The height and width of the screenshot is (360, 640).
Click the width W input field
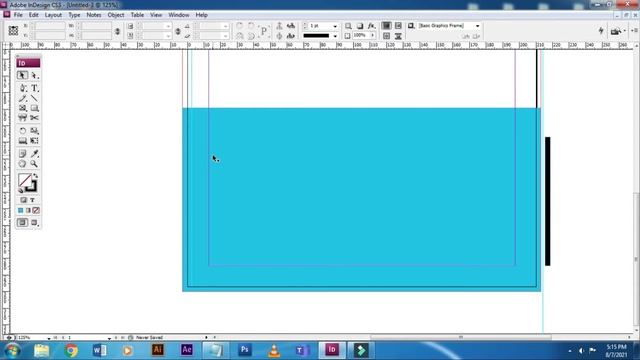95,26
